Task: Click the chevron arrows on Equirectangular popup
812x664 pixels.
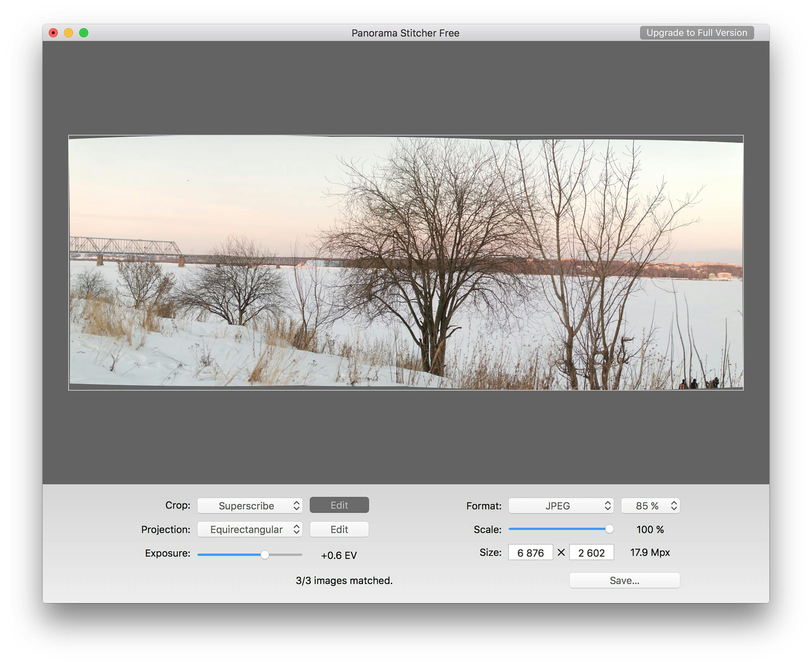Action: tap(296, 529)
